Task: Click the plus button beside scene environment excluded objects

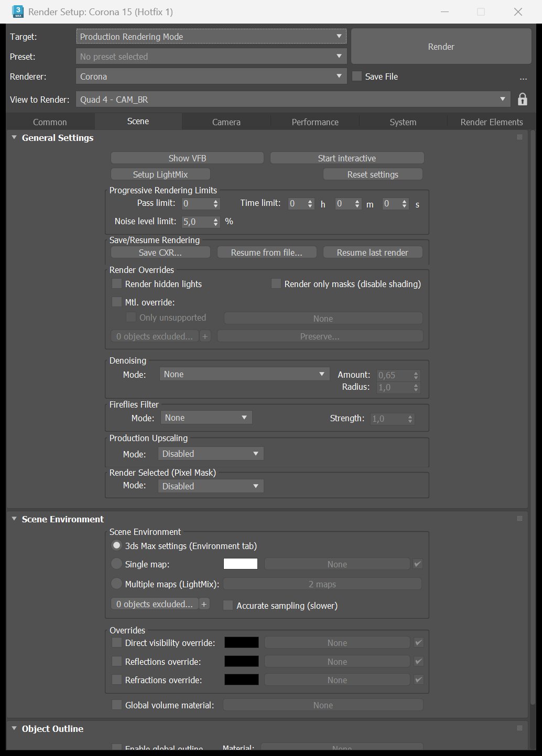Action: [204, 604]
